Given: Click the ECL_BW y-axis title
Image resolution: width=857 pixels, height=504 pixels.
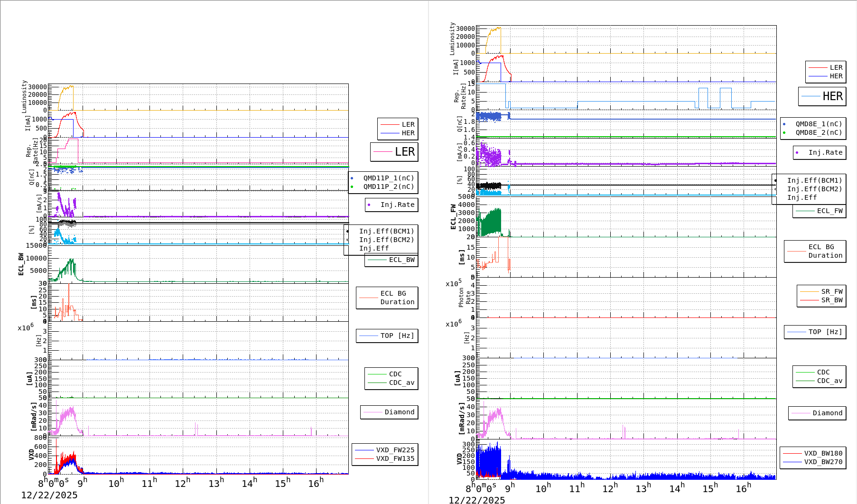Looking at the screenshot, I should click(21, 264).
